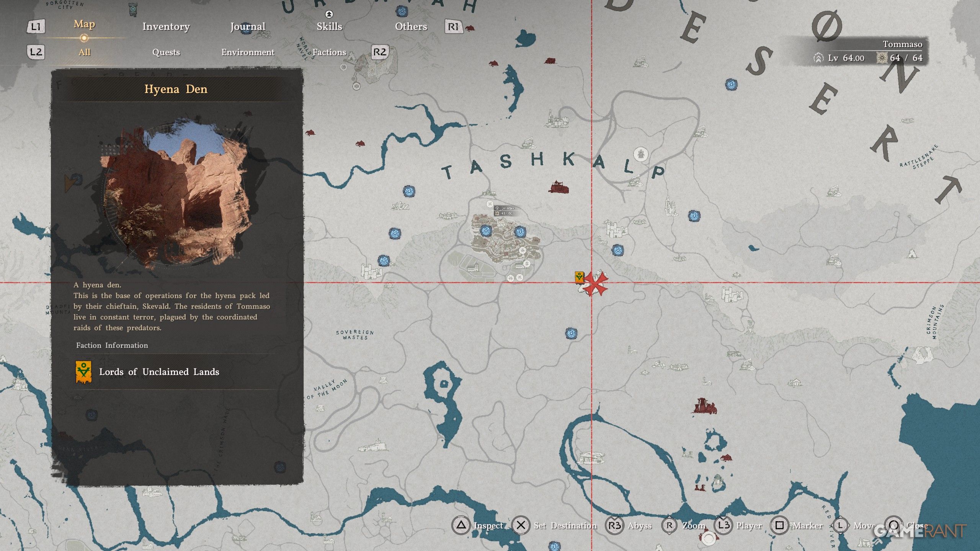Click the Triangle Inspect button icon
Image resolution: width=980 pixels, height=551 pixels.
461,525
